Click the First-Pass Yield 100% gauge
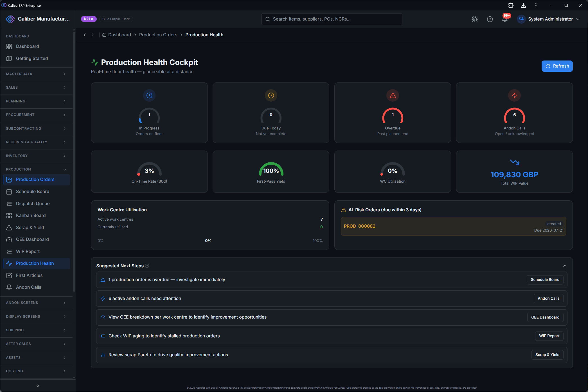The width and height of the screenshot is (588, 392). (271, 169)
